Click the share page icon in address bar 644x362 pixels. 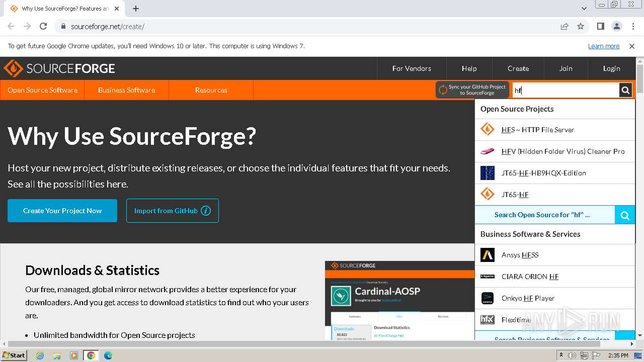coord(565,27)
